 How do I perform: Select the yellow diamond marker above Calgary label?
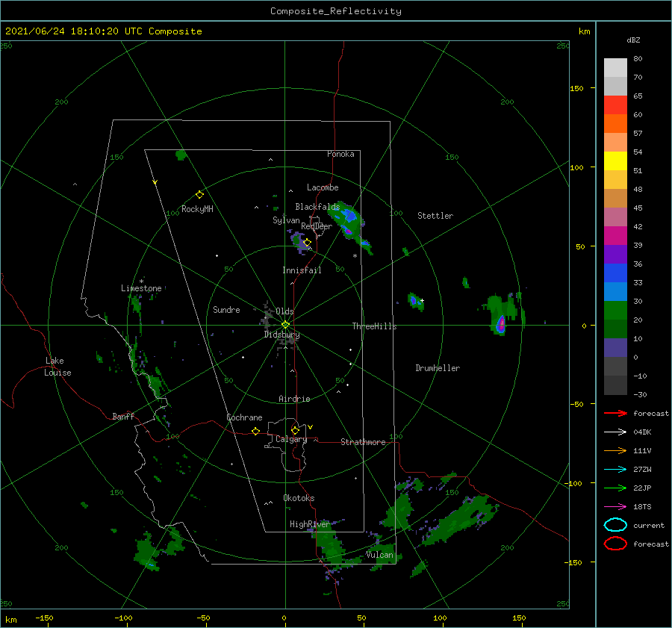(295, 430)
